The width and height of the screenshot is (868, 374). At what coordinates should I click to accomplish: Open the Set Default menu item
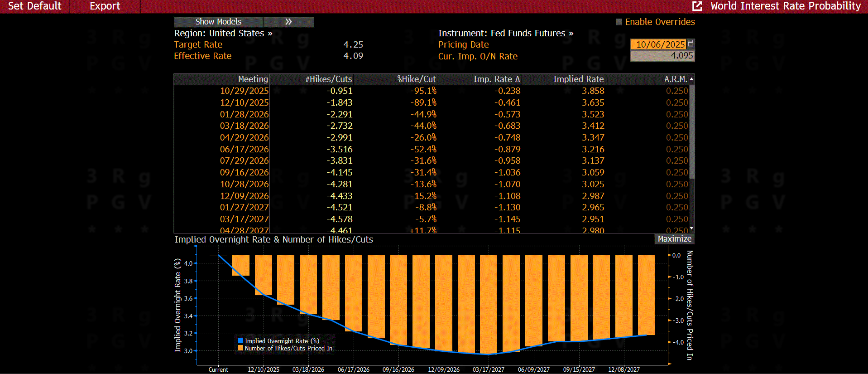(35, 6)
